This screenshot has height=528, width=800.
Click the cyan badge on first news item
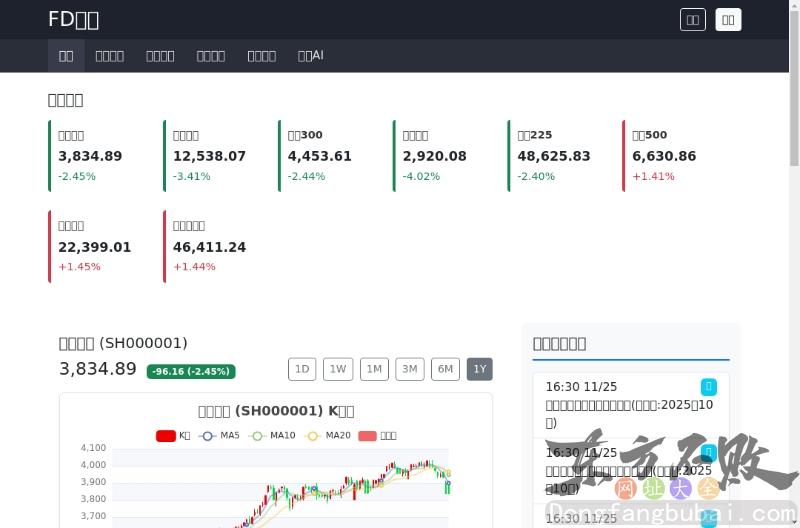tap(709, 386)
